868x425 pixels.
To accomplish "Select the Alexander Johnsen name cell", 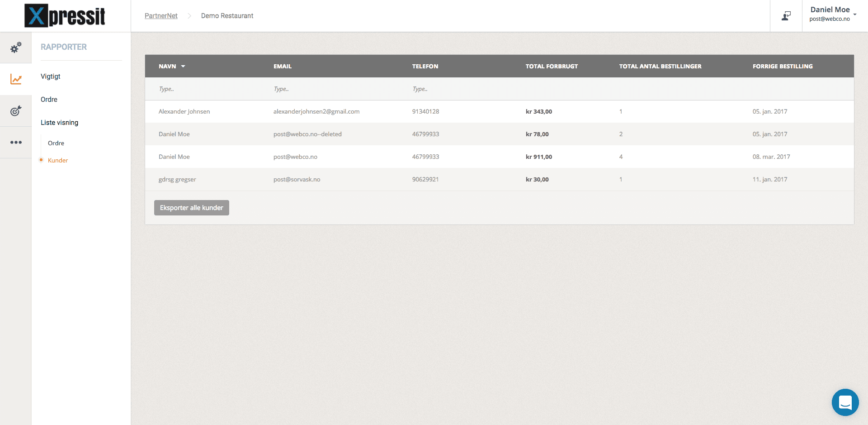I will coord(184,112).
